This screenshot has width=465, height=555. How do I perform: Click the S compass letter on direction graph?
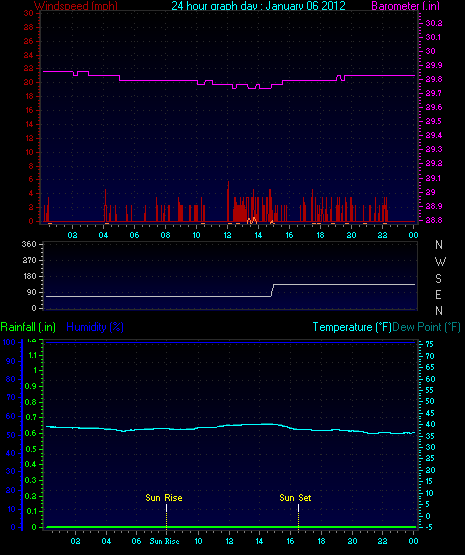click(x=438, y=279)
